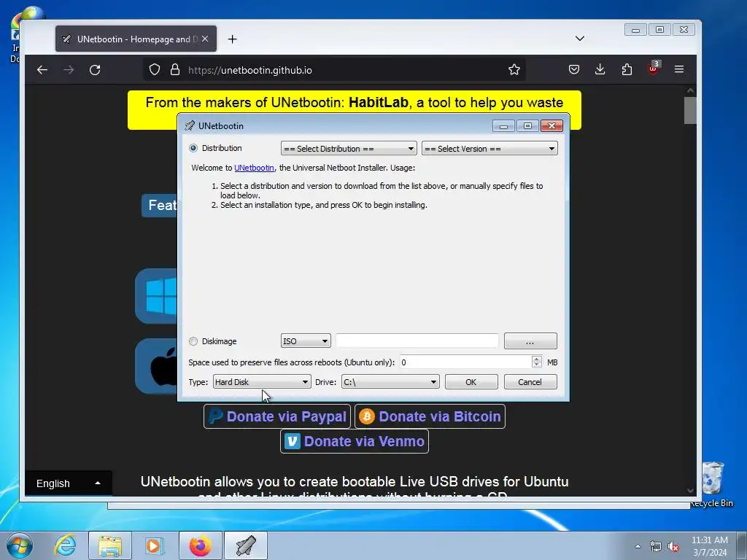Click OK in UNetbootin dialog
The image size is (747, 560).
tap(471, 382)
